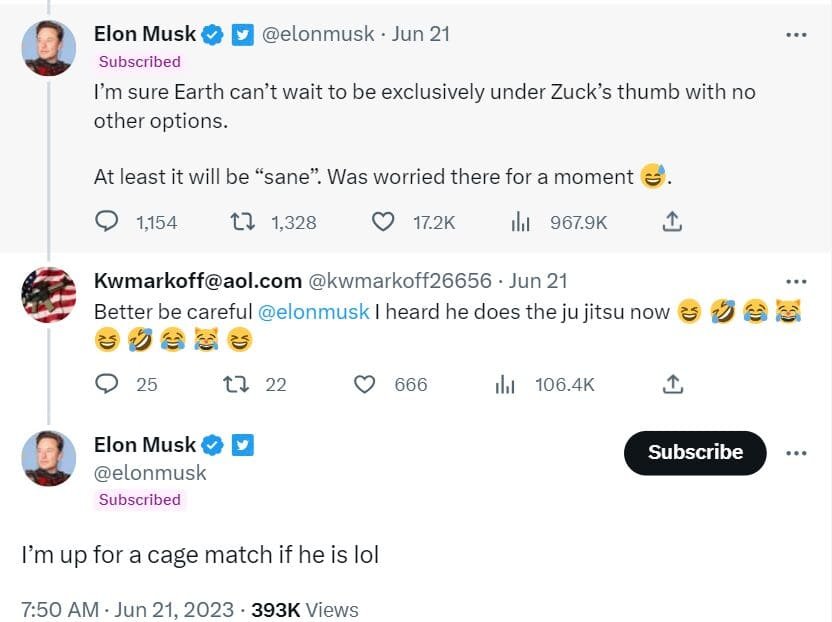The image size is (832, 622).
Task: Like Elon Musk's first tweet via heart icon
Action: pyautogui.click(x=383, y=222)
